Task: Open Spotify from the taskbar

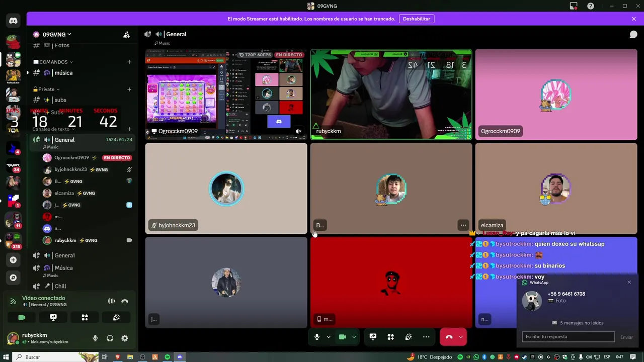Action: [167, 357]
